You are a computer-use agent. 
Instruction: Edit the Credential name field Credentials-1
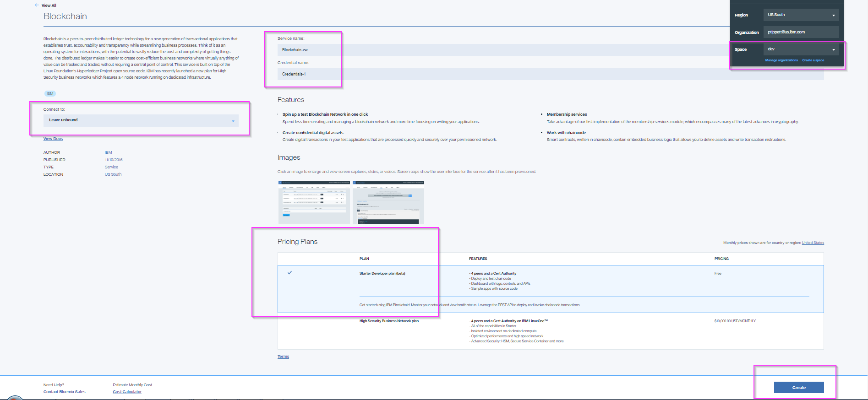(551, 74)
